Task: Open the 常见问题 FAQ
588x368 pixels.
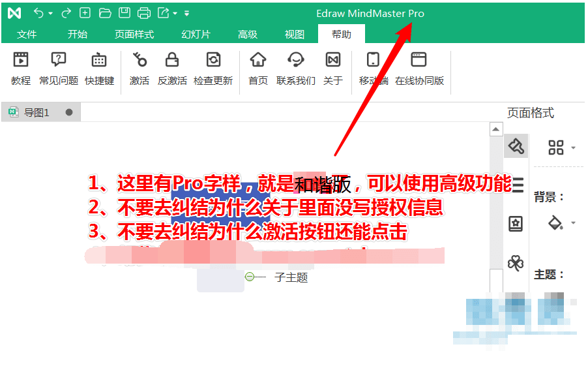Action: (x=59, y=69)
